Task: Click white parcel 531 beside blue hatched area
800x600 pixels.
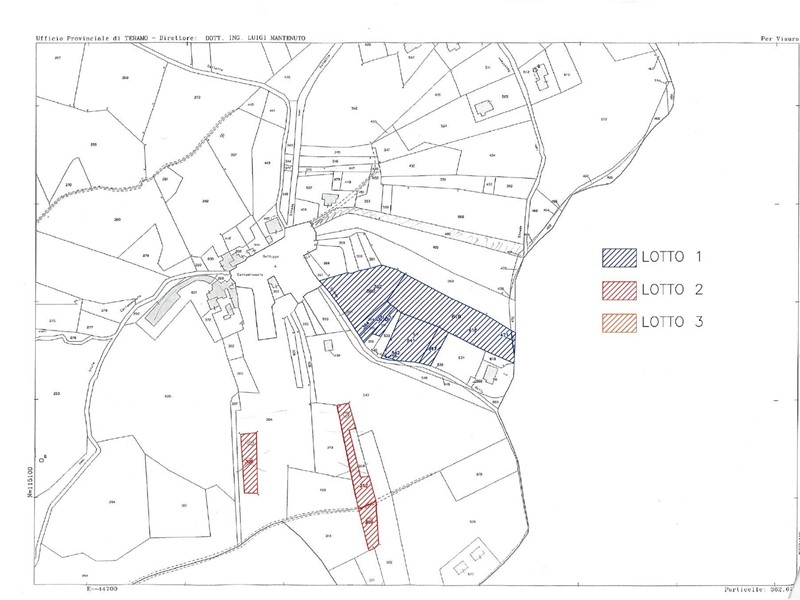Action: pos(461,357)
